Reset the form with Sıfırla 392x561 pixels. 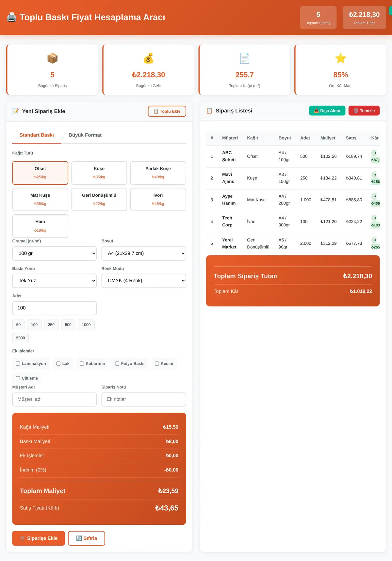point(87,538)
